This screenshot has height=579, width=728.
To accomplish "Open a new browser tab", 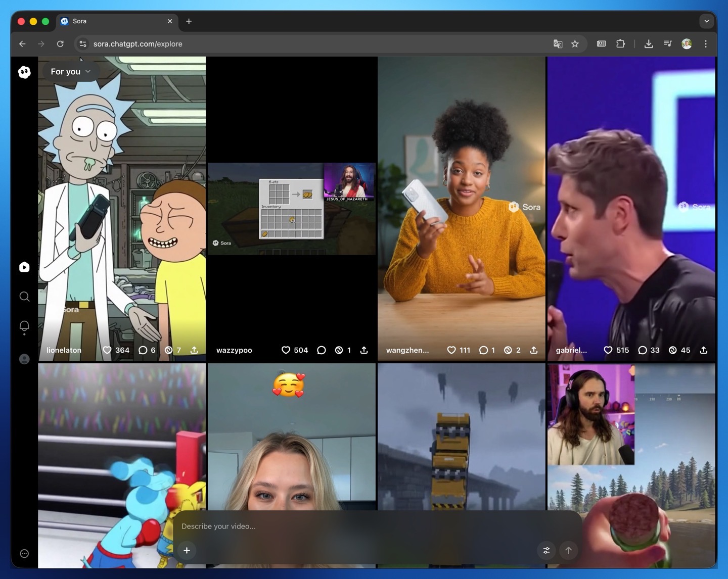I will click(x=189, y=21).
